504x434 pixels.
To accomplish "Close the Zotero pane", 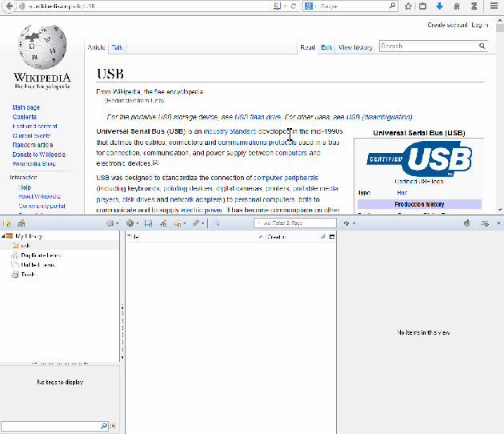I will [498, 223].
